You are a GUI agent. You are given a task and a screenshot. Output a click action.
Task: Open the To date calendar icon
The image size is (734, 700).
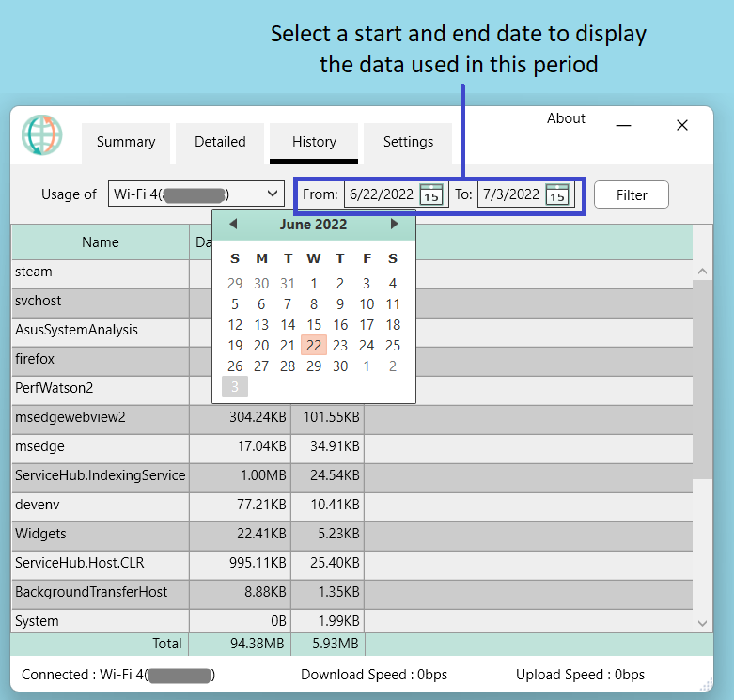click(557, 194)
